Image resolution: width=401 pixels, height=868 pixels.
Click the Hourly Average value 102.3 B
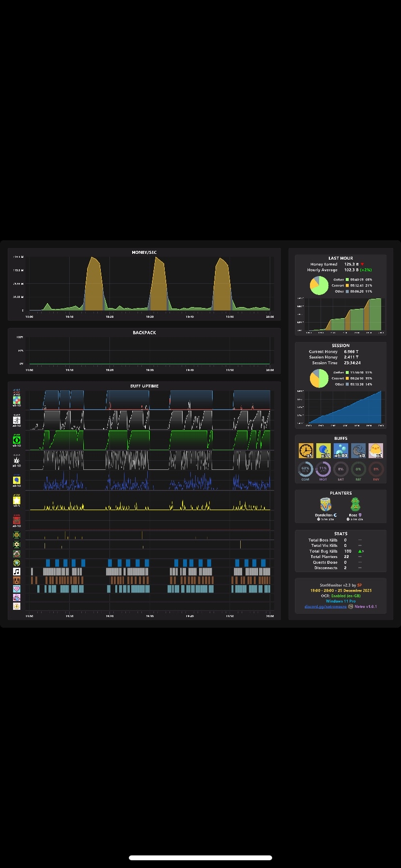point(352,270)
